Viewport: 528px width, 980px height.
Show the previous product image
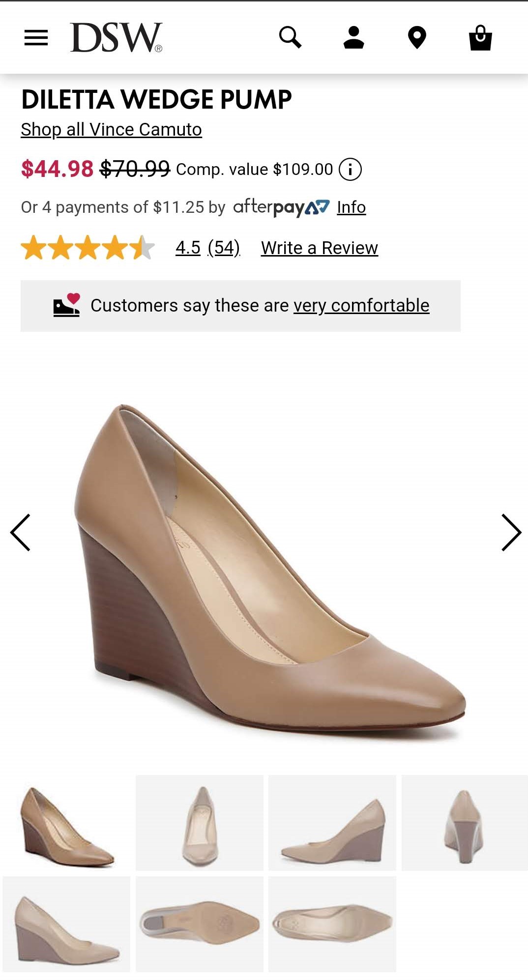[x=21, y=532]
